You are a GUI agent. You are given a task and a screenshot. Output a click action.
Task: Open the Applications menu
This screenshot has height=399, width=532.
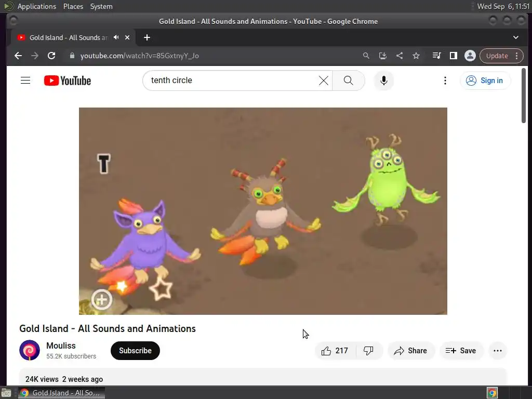click(37, 6)
